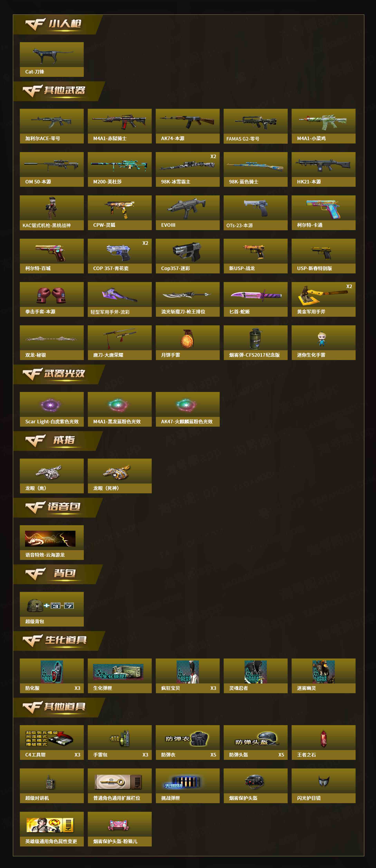The width and height of the screenshot is (376, 868).
Task: Click the 防弹头盔 helmet item
Action: tap(256, 742)
